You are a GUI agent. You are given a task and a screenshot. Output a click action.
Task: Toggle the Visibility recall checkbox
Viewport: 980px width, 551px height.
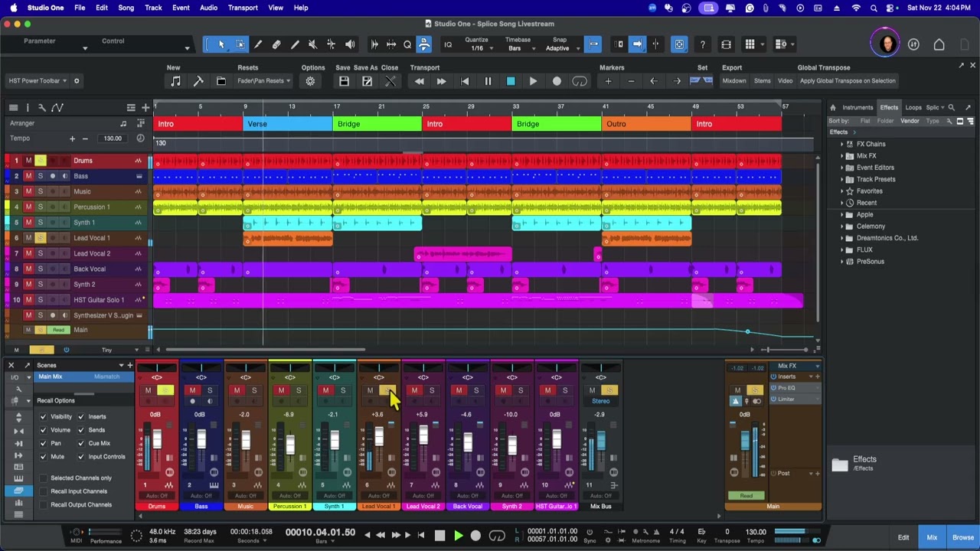[x=43, y=416]
